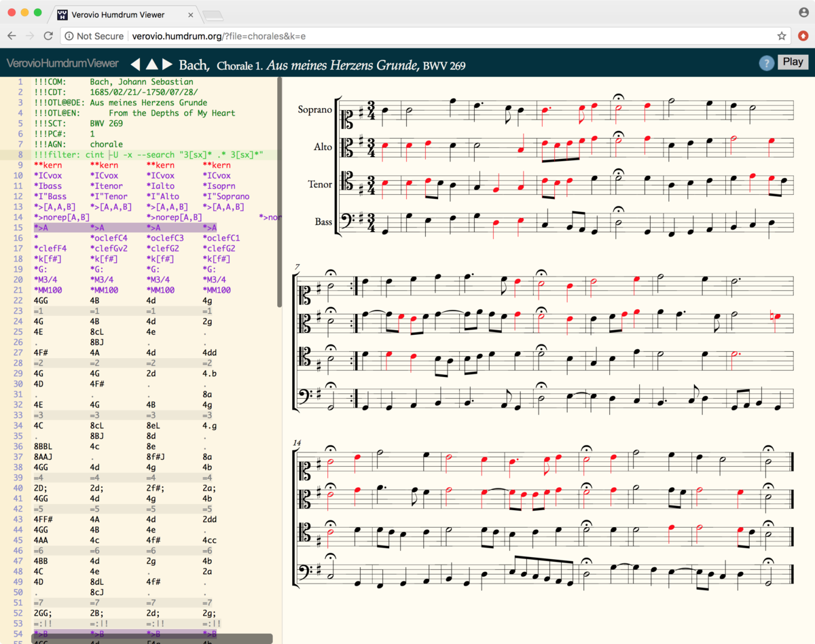Click the red extension icon in toolbar
This screenshot has height=644, width=815.
(x=802, y=36)
